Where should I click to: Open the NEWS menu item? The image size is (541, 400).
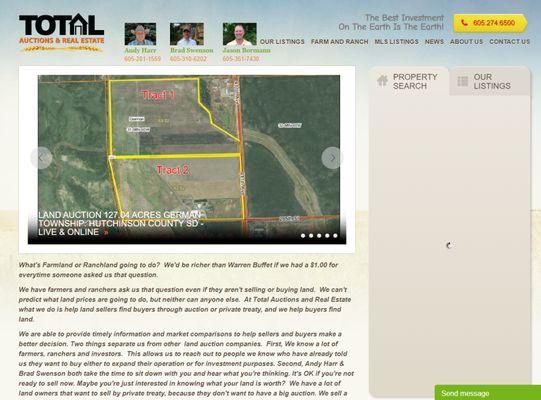tap(434, 42)
